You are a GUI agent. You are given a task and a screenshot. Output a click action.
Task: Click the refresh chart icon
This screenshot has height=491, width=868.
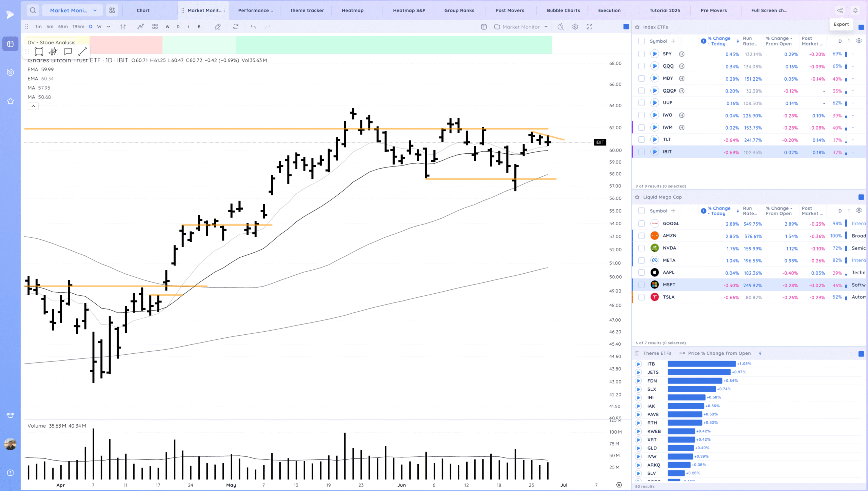[x=236, y=27]
